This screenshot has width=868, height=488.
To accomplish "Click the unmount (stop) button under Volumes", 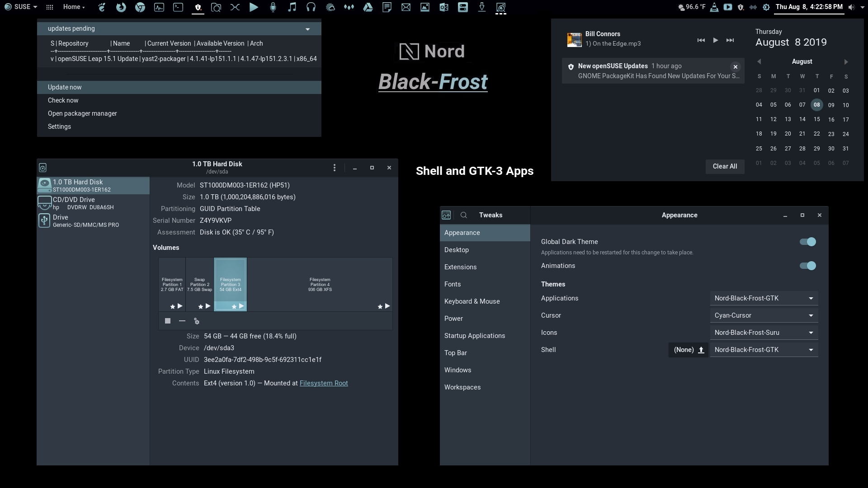I will click(168, 321).
